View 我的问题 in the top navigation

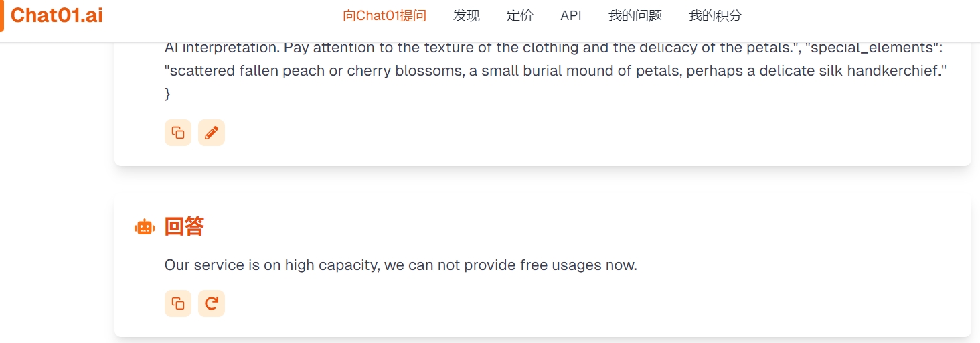coord(635,15)
